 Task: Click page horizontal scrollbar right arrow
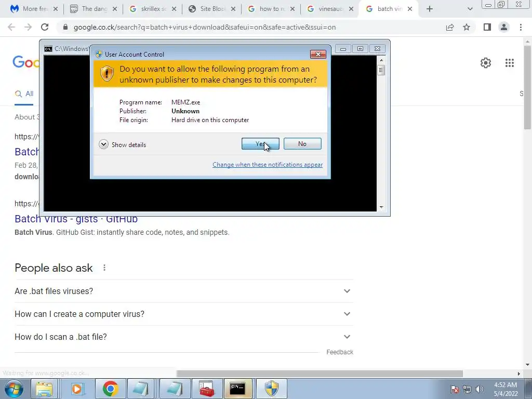519,373
